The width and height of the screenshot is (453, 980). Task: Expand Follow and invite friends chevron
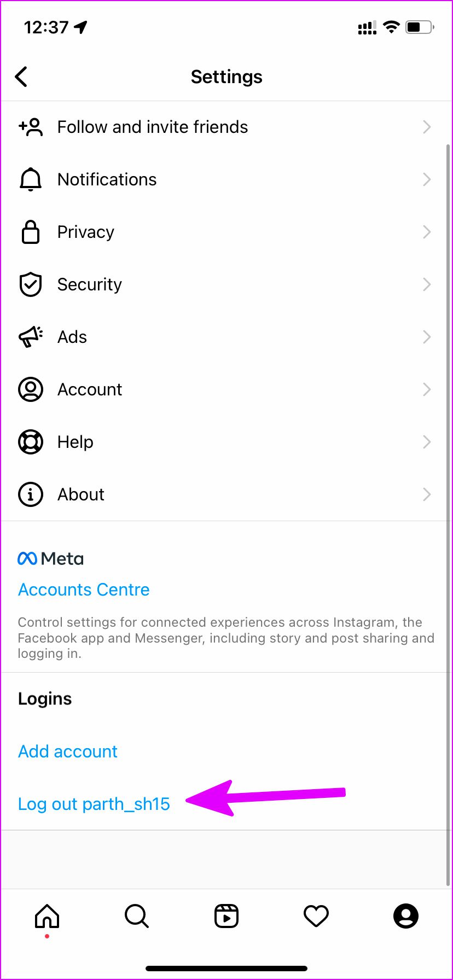427,127
